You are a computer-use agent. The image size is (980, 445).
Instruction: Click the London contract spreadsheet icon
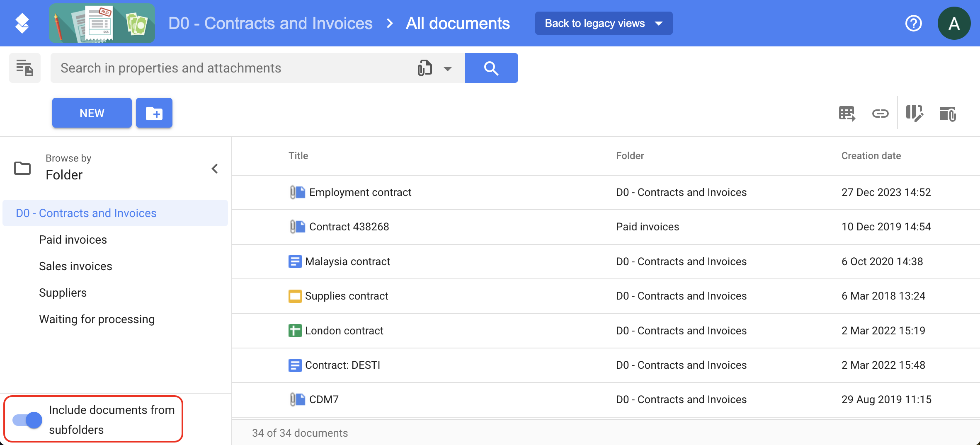point(295,331)
